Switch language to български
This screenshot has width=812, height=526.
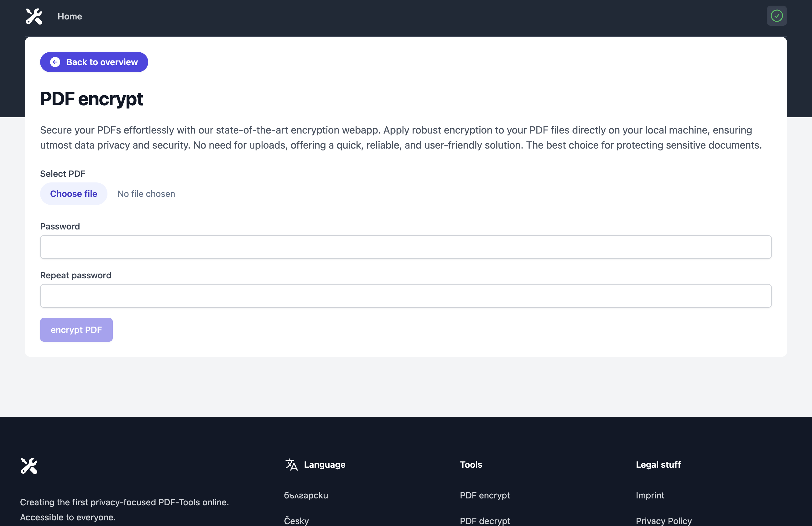(x=306, y=495)
